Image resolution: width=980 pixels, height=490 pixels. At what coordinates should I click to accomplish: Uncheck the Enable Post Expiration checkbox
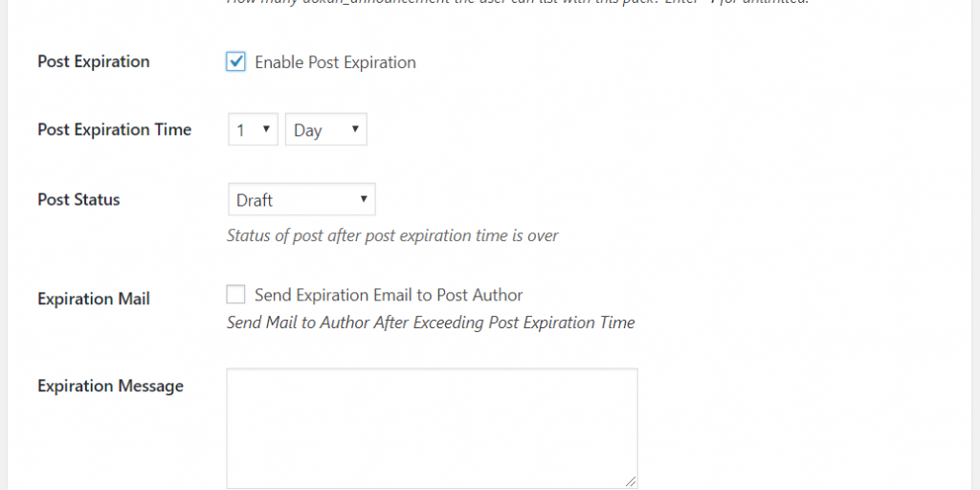point(235,62)
